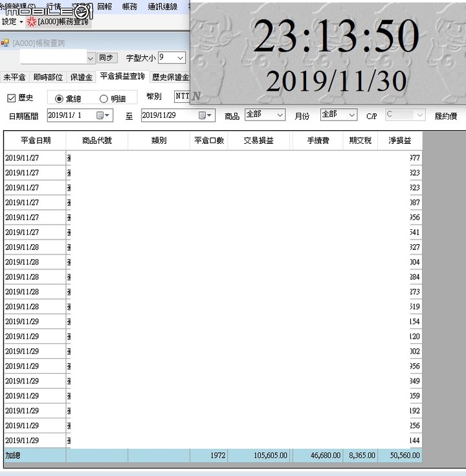Select the last 2019/11/29 row
466x476 pixels.
click(x=213, y=440)
